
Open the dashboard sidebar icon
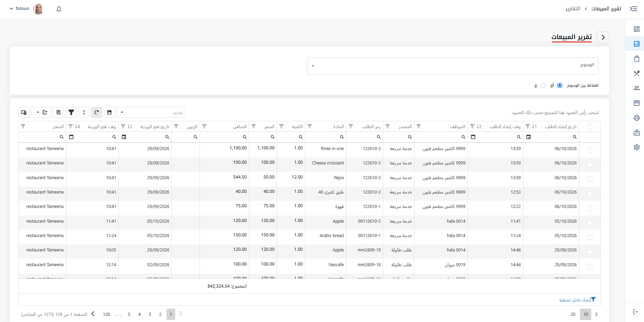637,29
